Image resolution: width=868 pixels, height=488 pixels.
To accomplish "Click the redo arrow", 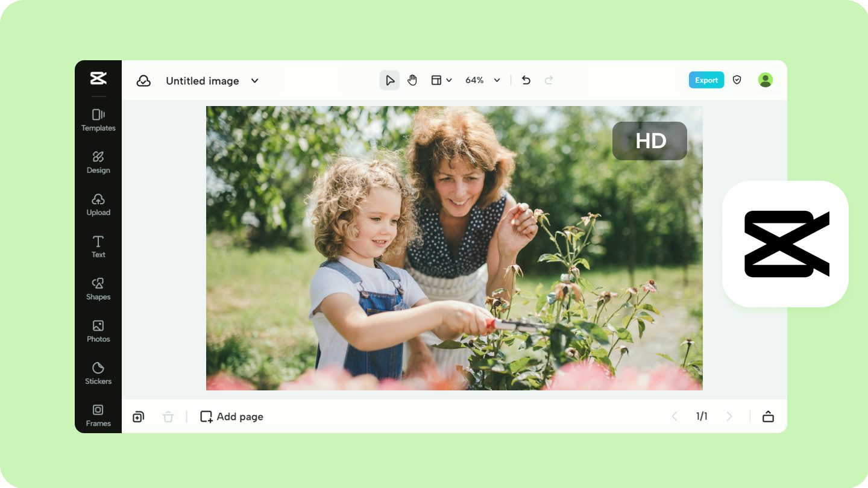I will pyautogui.click(x=549, y=80).
